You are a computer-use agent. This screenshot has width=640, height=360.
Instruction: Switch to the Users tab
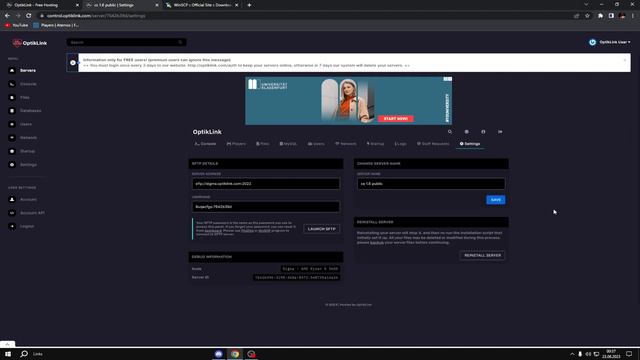coord(316,144)
